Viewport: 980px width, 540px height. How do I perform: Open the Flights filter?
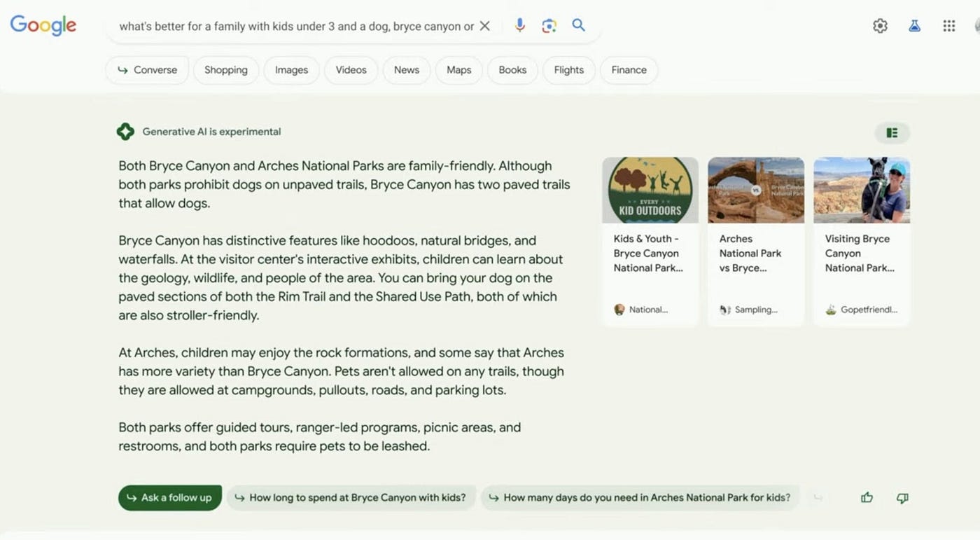coord(568,70)
